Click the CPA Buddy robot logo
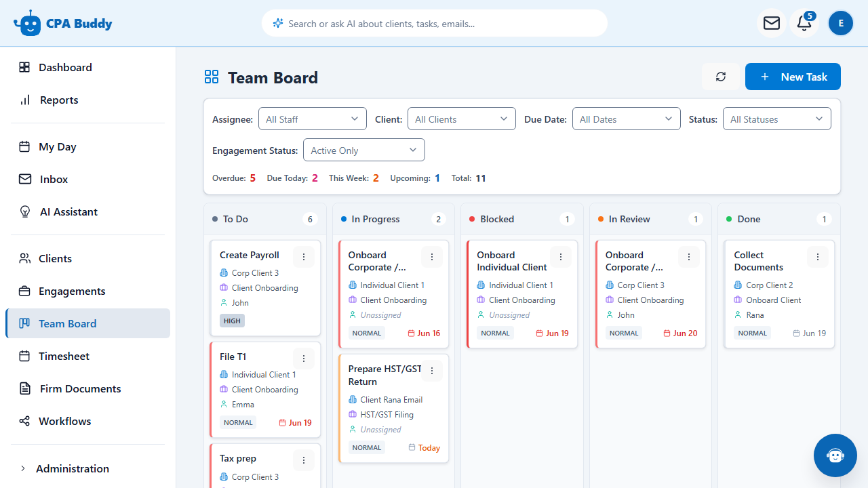 [27, 23]
